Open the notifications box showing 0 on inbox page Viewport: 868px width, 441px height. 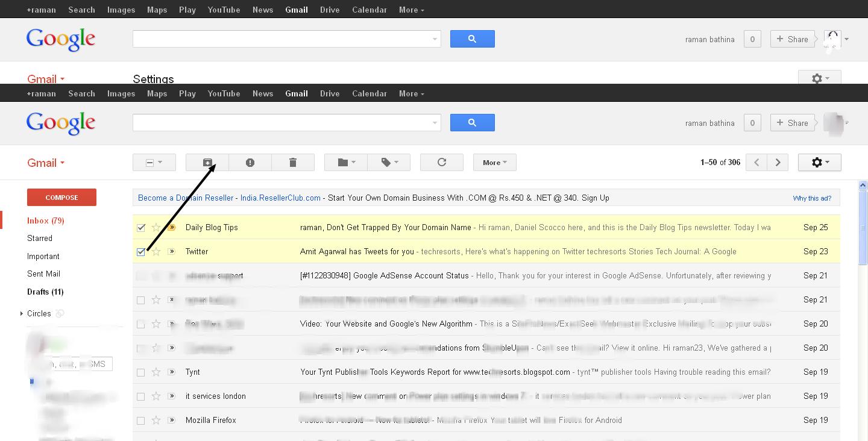[x=752, y=123]
